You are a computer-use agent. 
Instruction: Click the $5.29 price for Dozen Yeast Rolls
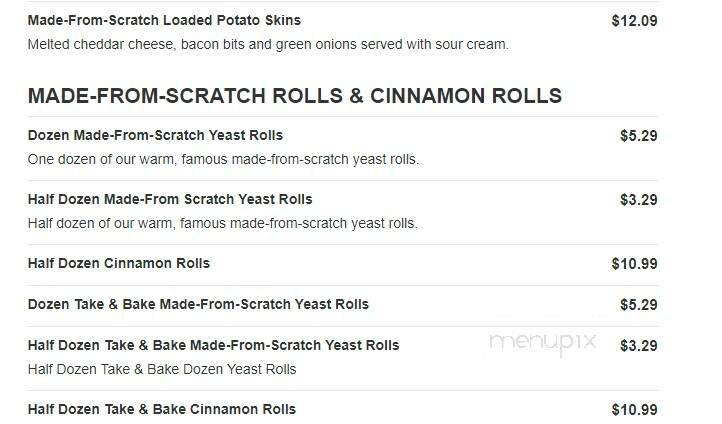point(638,136)
